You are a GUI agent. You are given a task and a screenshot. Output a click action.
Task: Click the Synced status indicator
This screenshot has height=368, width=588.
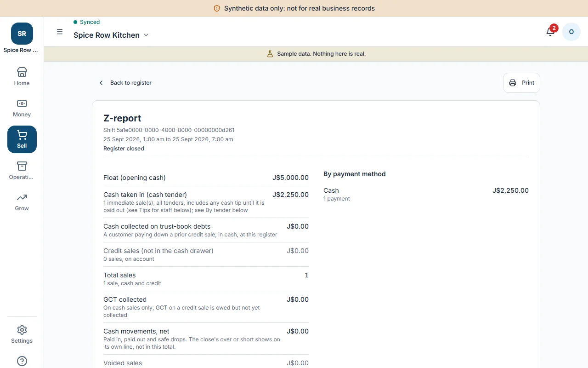(87, 22)
